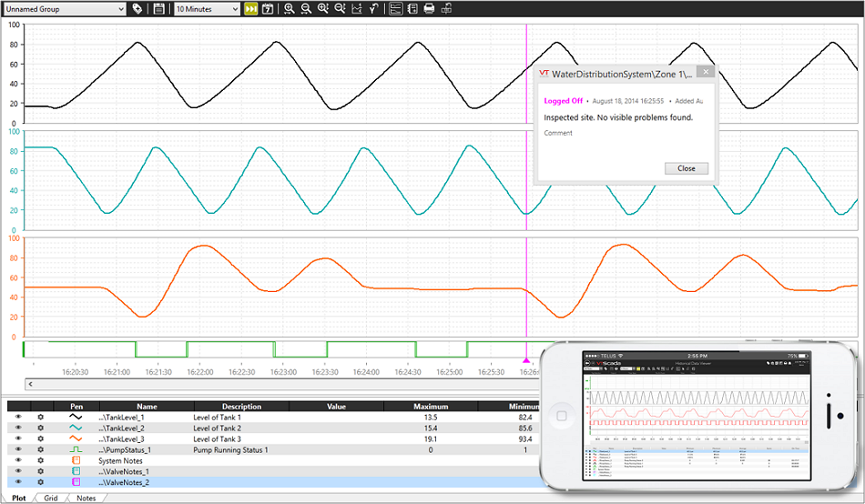
Task: Click the ValveNotes_1 notebook icon
Action: 76,471
